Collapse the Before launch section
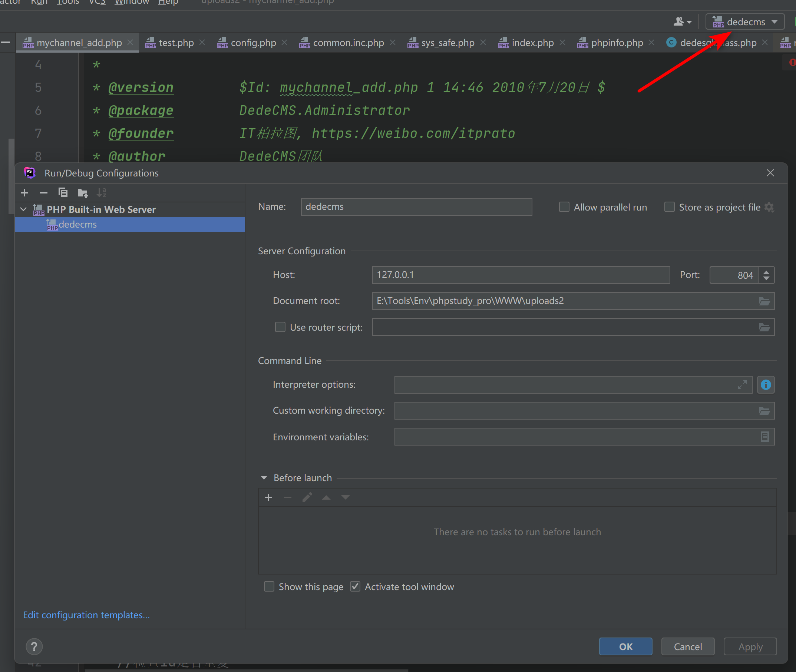Screen dimensions: 796x672 point(264,478)
